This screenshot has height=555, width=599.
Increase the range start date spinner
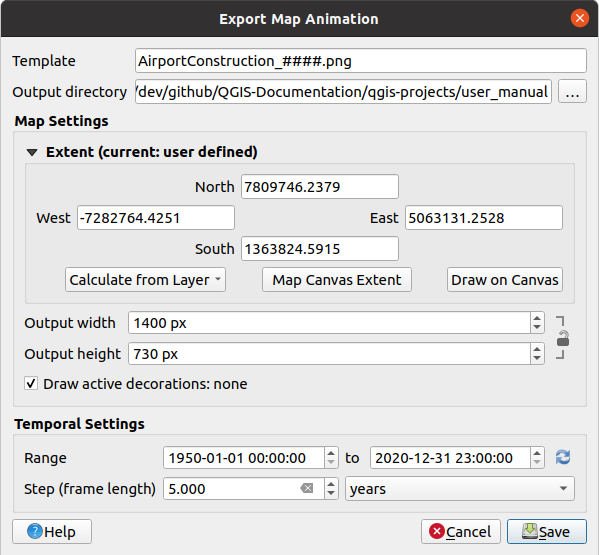point(331,453)
